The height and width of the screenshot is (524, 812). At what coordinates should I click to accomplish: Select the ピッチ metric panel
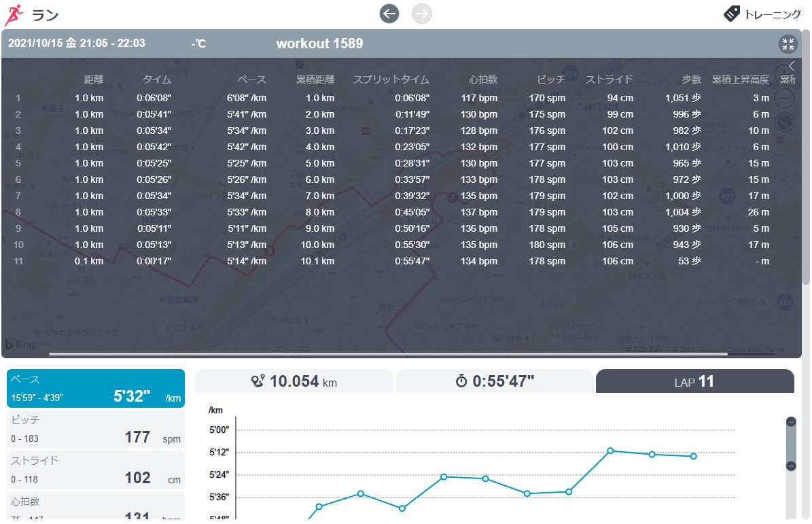click(96, 430)
